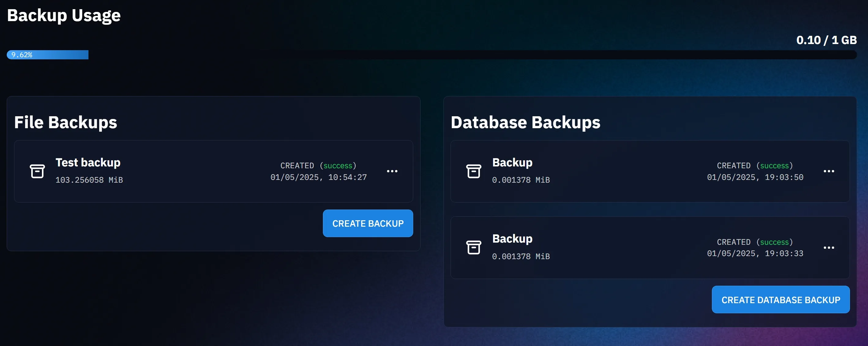Image resolution: width=868 pixels, height=346 pixels.
Task: Select the Test backup name
Action: pos(88,162)
